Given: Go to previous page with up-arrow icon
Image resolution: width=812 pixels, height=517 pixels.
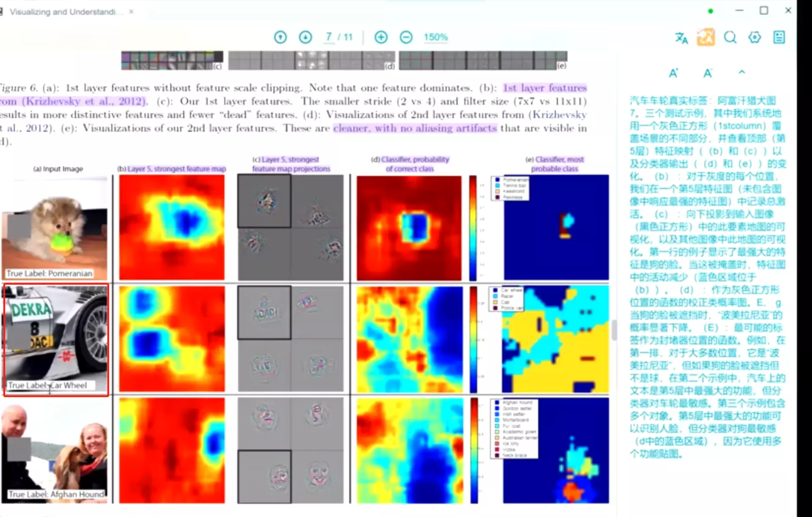Looking at the screenshot, I should tap(280, 37).
